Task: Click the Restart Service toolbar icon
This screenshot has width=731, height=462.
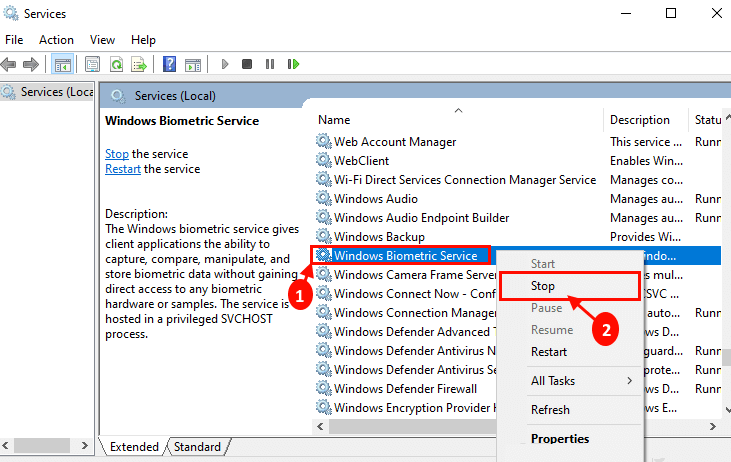Action: point(293,64)
